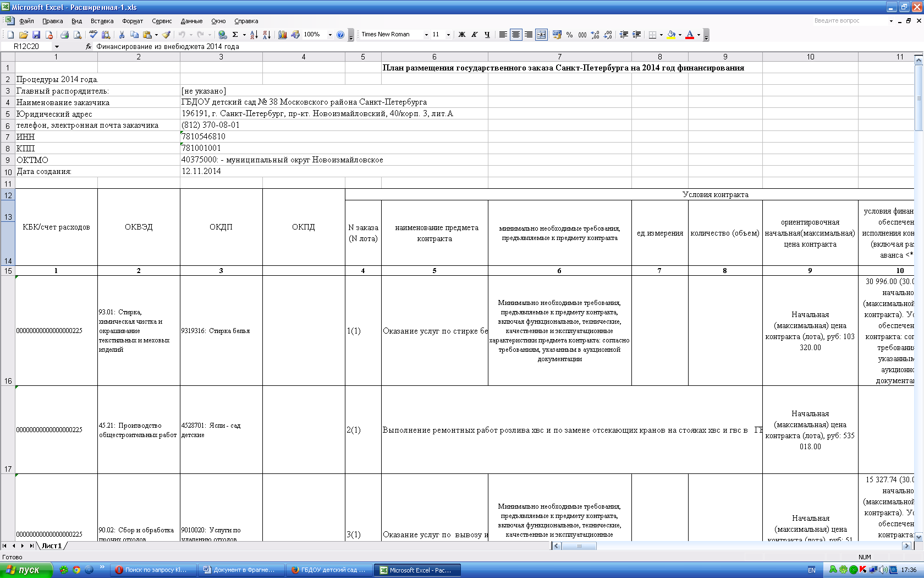
Task: Increase indent
Action: (x=636, y=35)
